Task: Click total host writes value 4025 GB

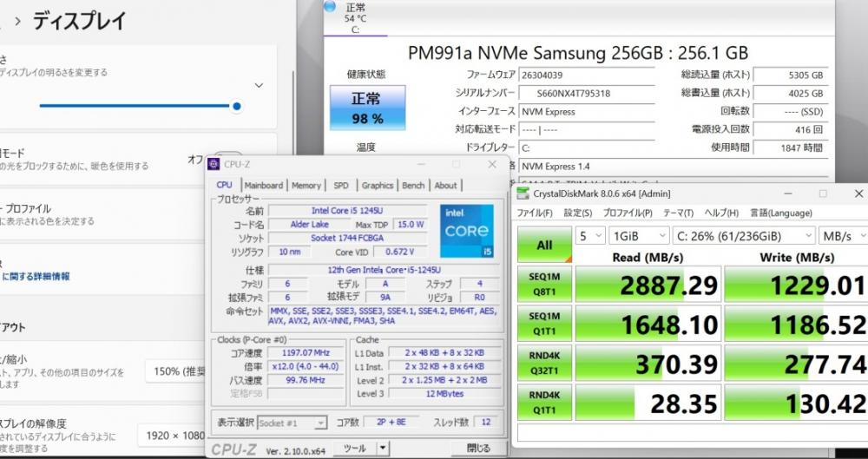Action: [x=792, y=93]
